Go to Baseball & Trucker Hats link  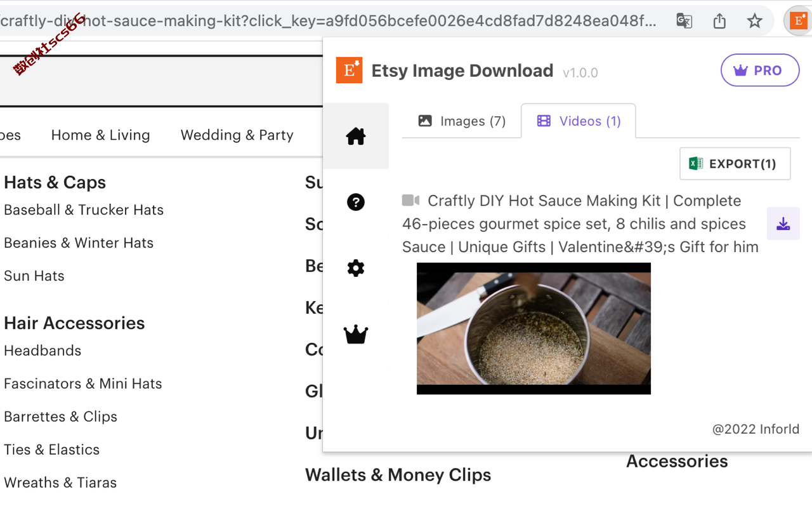(x=84, y=210)
